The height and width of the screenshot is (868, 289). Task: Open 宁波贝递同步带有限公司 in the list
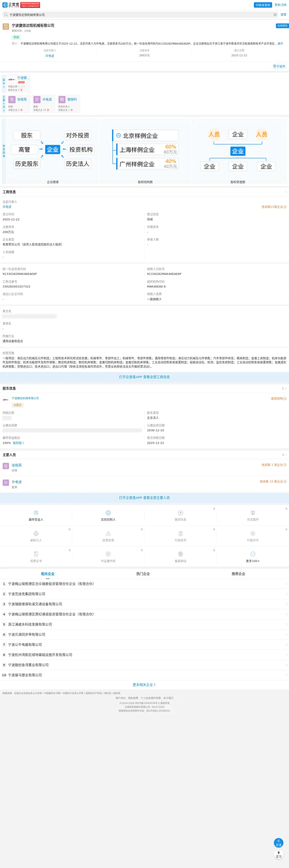(144, 635)
